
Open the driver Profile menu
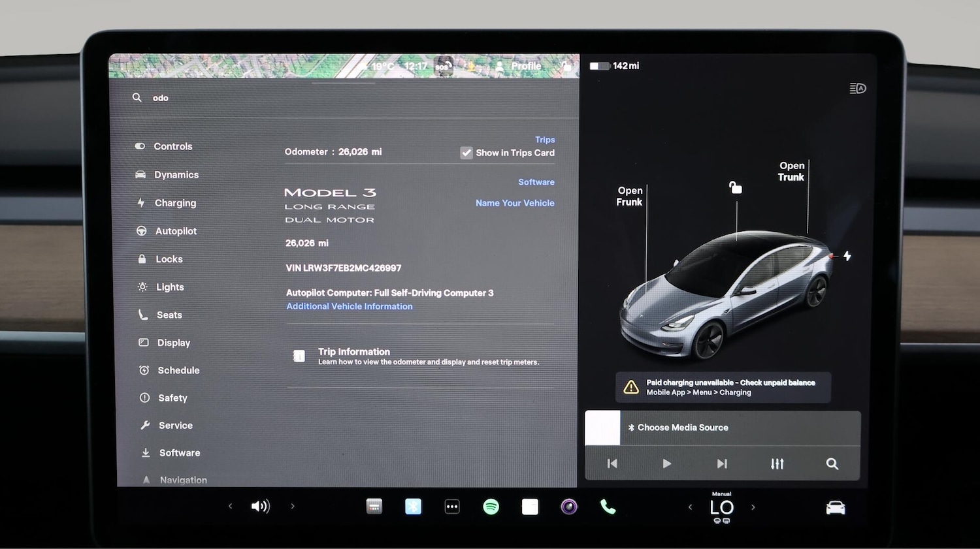click(519, 66)
